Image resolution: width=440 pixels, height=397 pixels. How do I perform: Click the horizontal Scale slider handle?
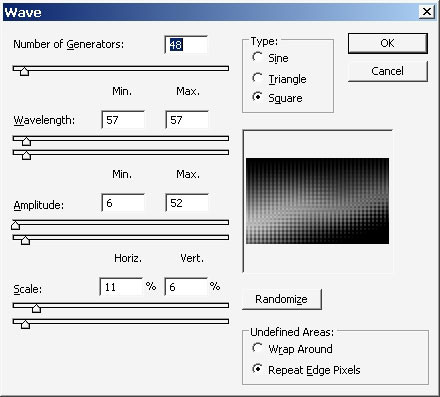point(36,308)
